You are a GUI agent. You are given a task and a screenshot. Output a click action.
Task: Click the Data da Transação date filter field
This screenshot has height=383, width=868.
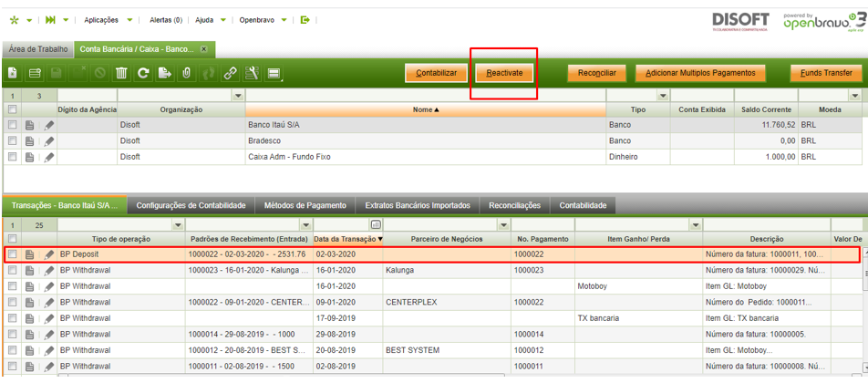tap(341, 224)
